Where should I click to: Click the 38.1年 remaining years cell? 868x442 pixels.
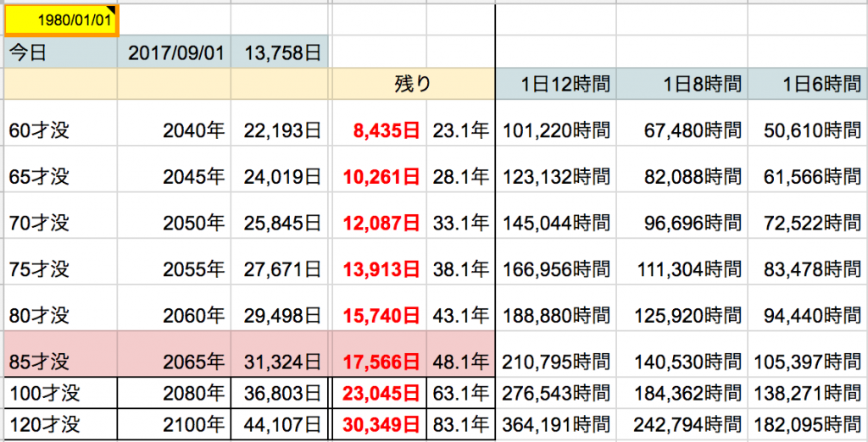coord(460,269)
